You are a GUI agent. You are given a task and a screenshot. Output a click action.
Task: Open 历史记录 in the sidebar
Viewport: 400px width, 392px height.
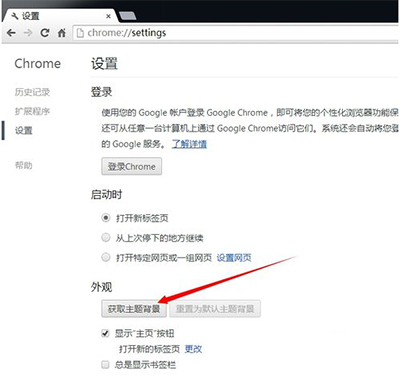click(x=32, y=92)
